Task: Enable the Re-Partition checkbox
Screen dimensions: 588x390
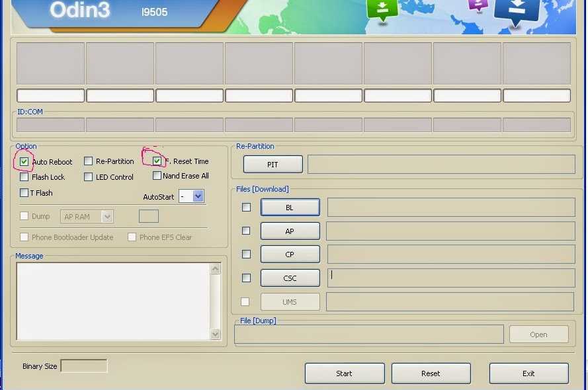Action: 89,161
